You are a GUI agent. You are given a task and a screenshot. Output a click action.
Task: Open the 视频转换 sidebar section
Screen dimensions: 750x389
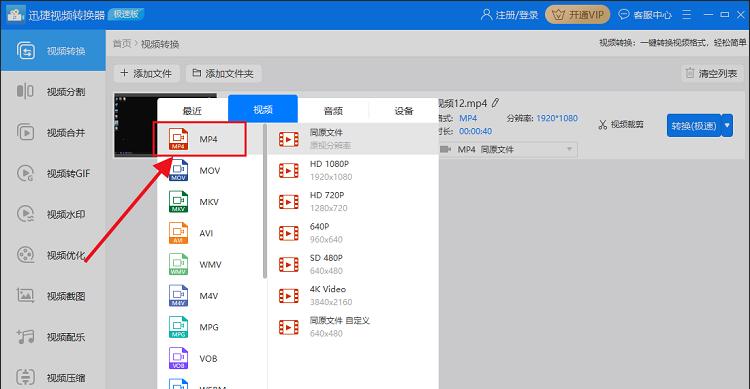click(53, 51)
